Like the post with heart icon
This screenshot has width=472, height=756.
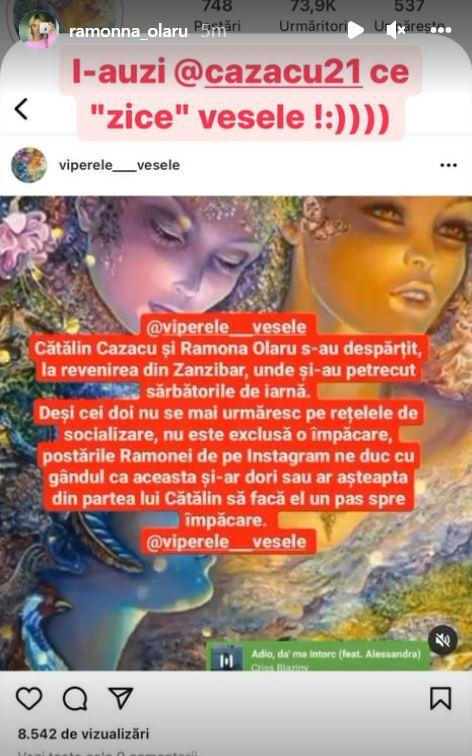29,698
